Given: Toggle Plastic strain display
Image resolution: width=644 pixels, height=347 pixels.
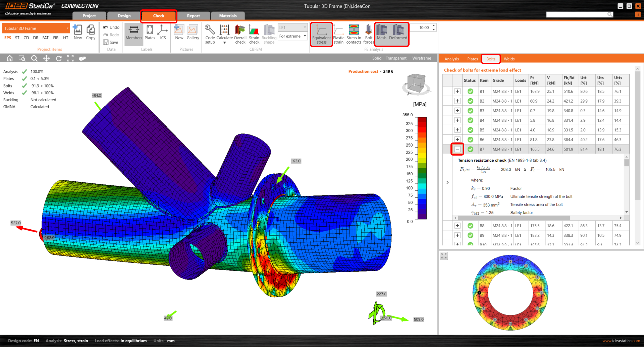Looking at the screenshot, I should (338, 34).
